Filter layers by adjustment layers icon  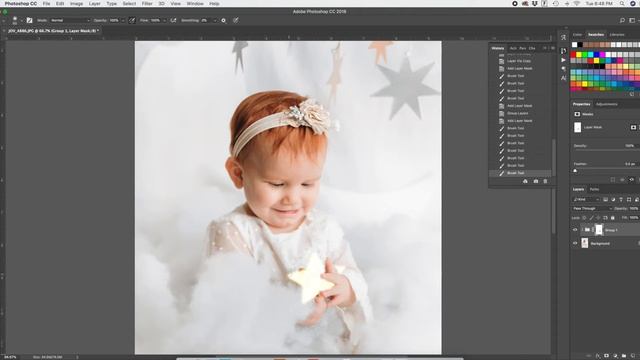pyautogui.click(x=613, y=200)
